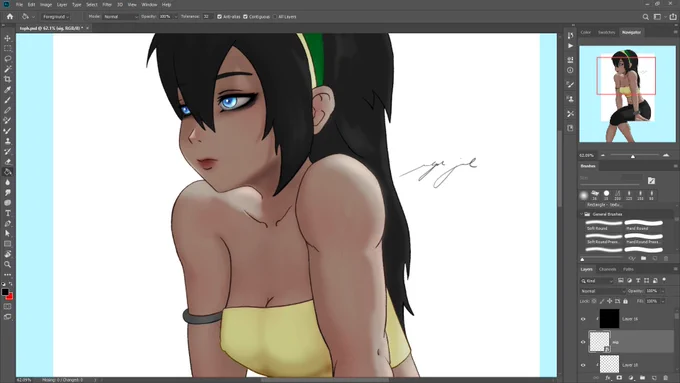The image size is (680, 383).
Task: Toggle the Anti-alias checkbox
Action: 219,16
